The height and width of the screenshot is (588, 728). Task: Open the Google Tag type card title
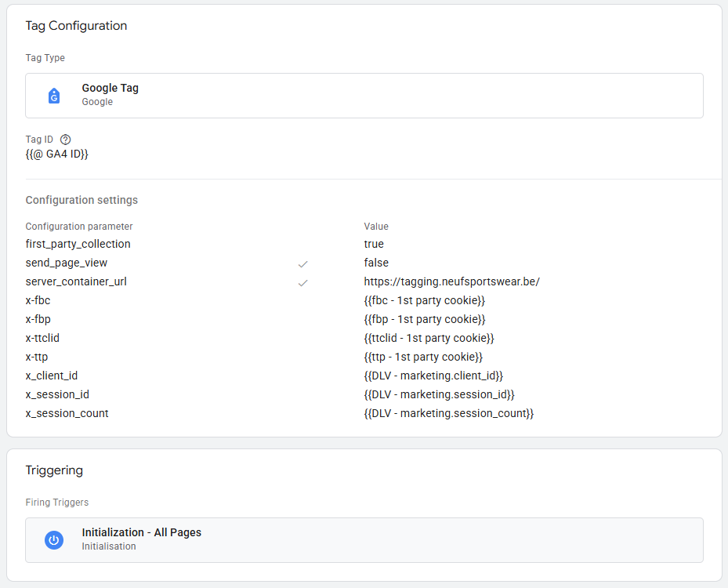pyautogui.click(x=110, y=88)
